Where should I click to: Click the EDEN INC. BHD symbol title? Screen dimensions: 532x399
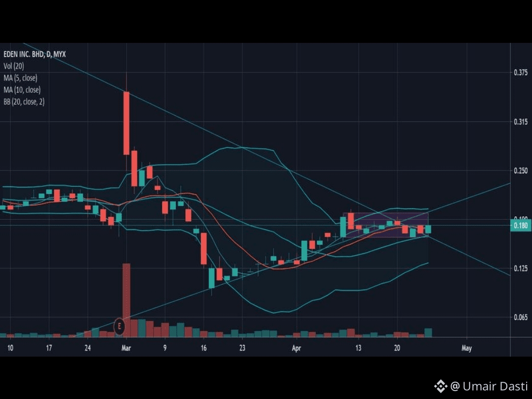point(34,54)
